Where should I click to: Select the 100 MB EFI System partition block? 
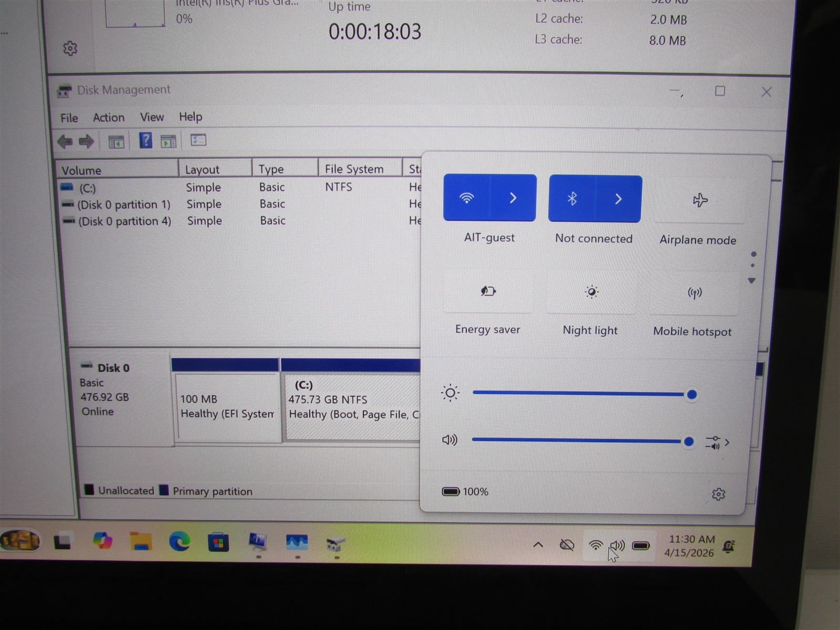[x=227, y=407]
